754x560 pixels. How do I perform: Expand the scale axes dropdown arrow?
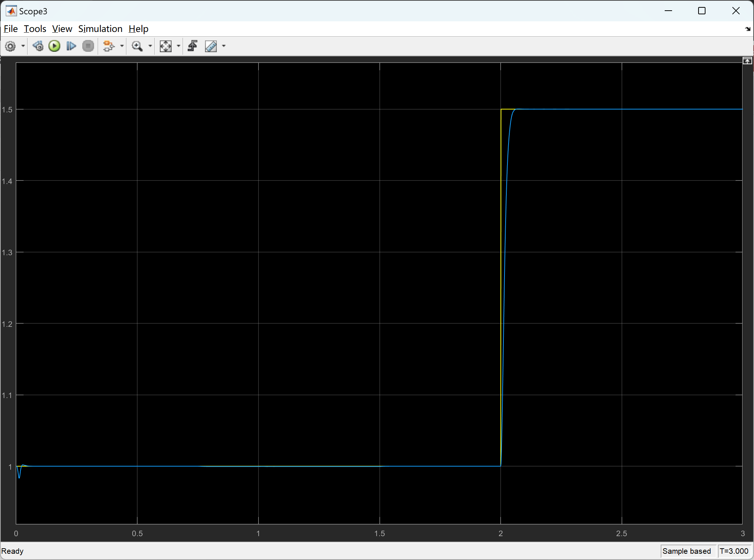click(x=179, y=46)
